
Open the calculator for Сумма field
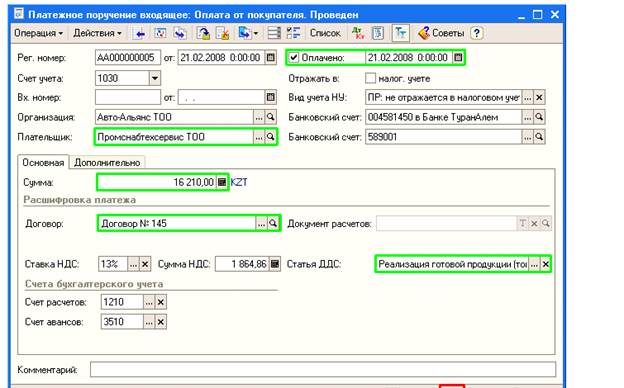222,182
